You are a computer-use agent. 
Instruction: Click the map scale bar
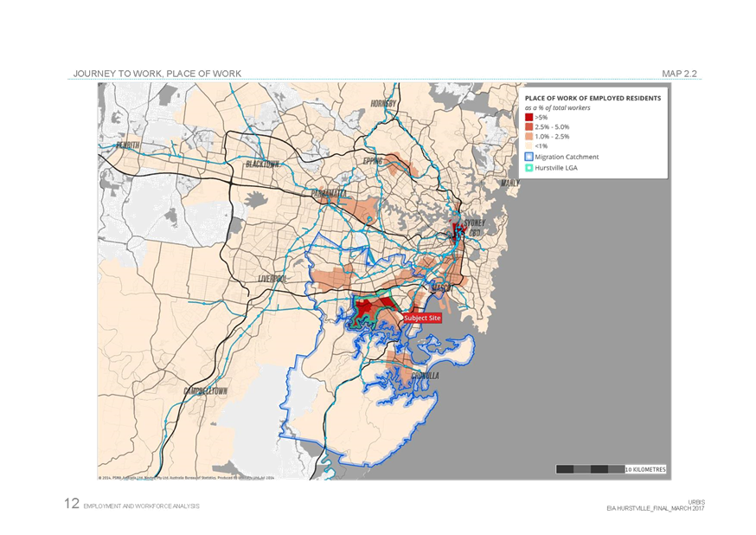click(611, 469)
